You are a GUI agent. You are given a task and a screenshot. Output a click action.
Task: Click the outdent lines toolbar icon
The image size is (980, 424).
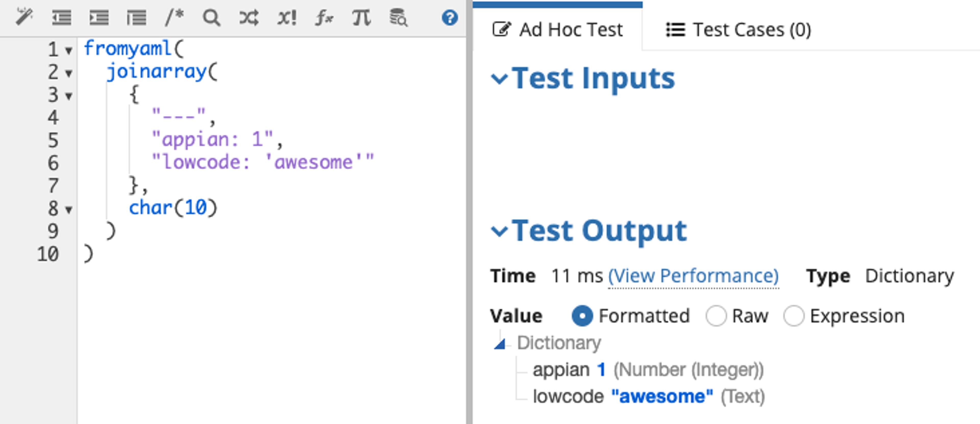(62, 18)
